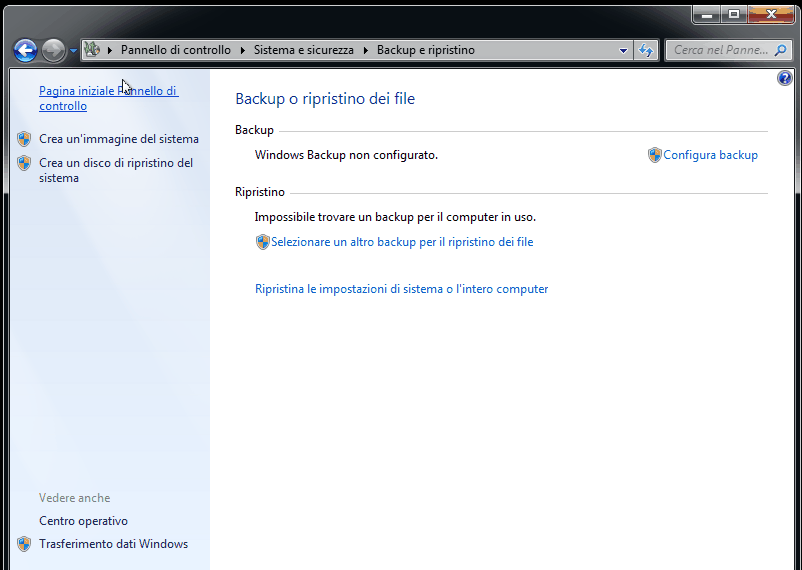
Task: Select Pannello di controllo breadcrumb
Action: coord(176,50)
